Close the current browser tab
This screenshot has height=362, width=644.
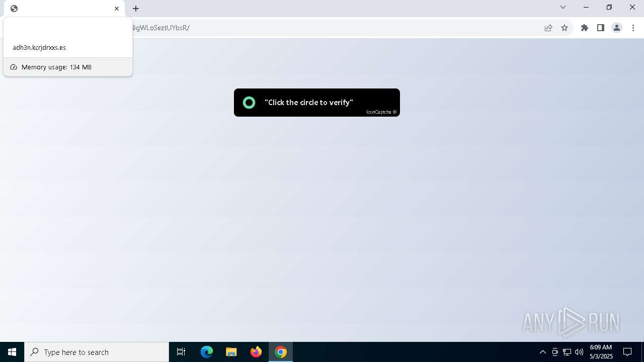[x=117, y=9]
